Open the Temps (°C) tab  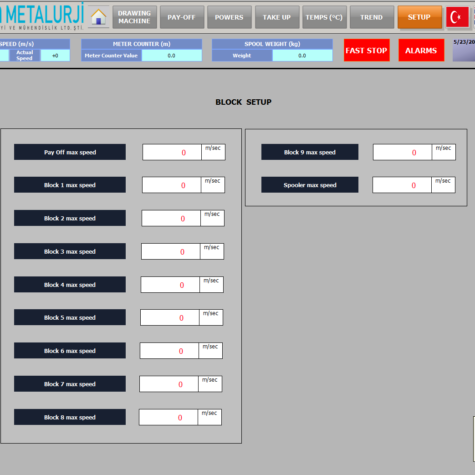pyautogui.click(x=324, y=17)
